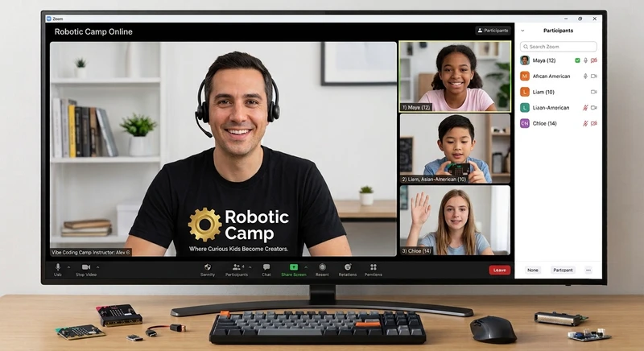The width and height of the screenshot is (644, 351).
Task: Toggle the microphone on the Maya (12) row
Action: 586,60
